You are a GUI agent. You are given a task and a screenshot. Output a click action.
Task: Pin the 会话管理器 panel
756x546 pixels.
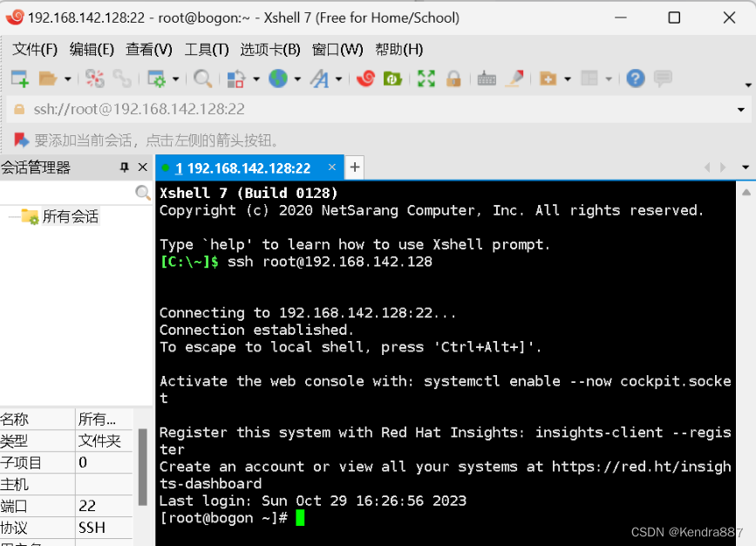pyautogui.click(x=125, y=167)
